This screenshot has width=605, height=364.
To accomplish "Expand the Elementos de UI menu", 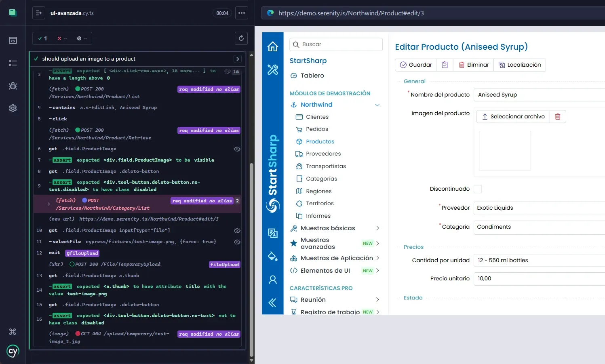I will click(377, 271).
